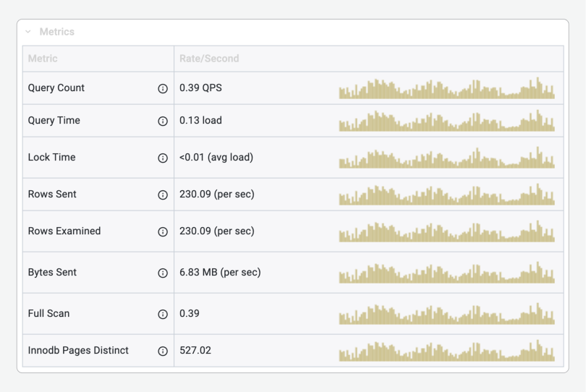Open info icon for Query Time
The image size is (586, 392).
coord(163,121)
